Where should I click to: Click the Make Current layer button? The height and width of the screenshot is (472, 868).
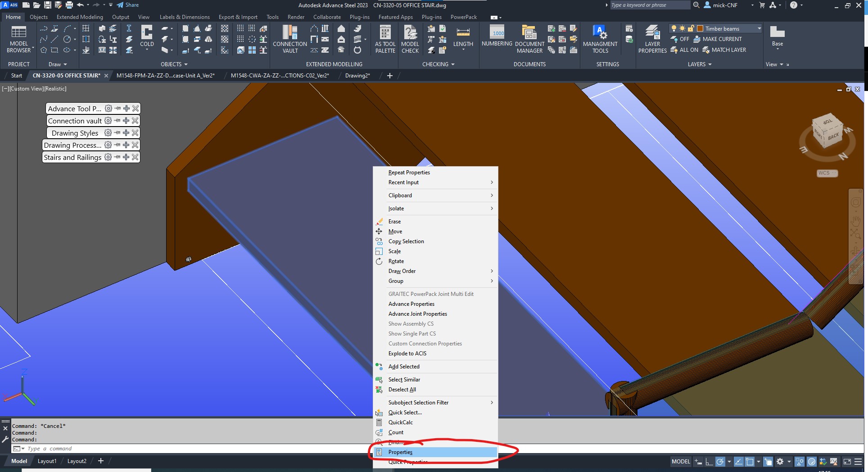tap(718, 39)
